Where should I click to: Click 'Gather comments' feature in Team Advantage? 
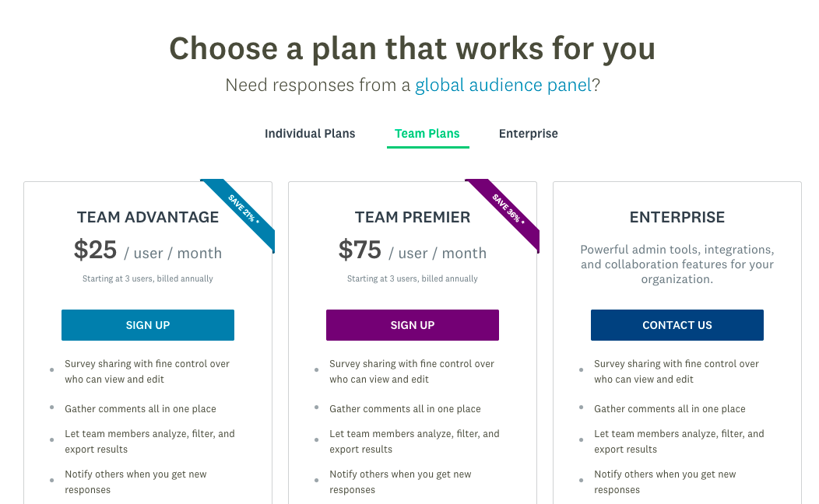140,409
